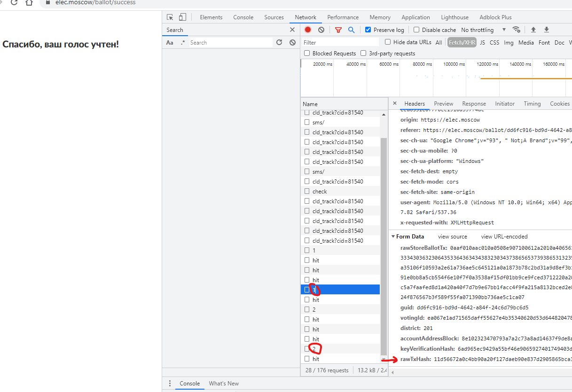The height and width of the screenshot is (392, 572).
Task: Select the Fetch/XHR filter button
Action: point(462,42)
